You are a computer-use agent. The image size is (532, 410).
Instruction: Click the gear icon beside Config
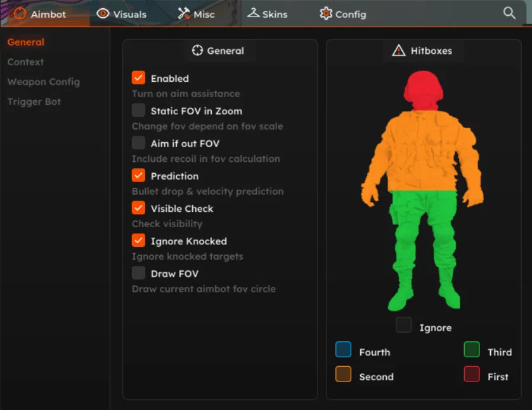tap(326, 13)
